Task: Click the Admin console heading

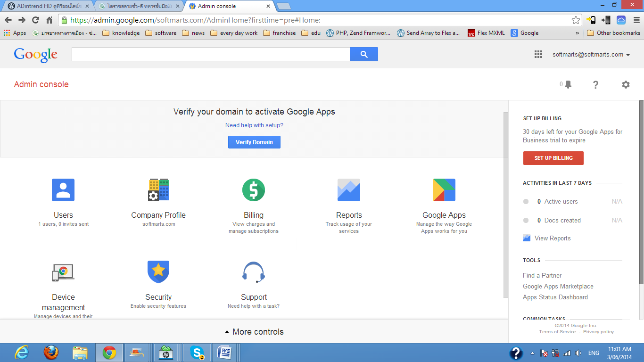Action: pyautogui.click(x=41, y=84)
